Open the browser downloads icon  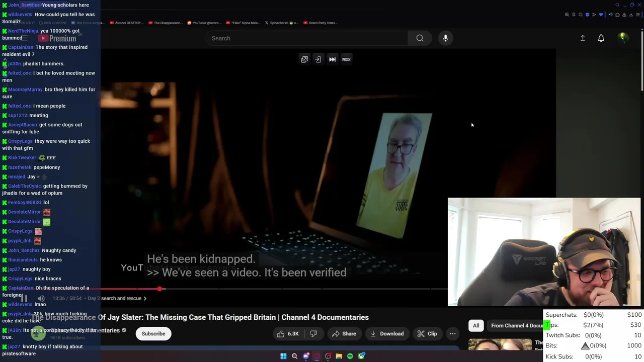pos(631,15)
